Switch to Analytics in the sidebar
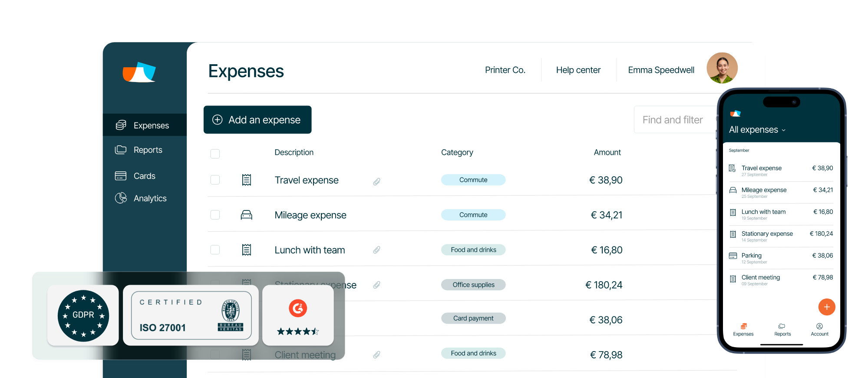The height and width of the screenshot is (378, 868). tap(150, 198)
